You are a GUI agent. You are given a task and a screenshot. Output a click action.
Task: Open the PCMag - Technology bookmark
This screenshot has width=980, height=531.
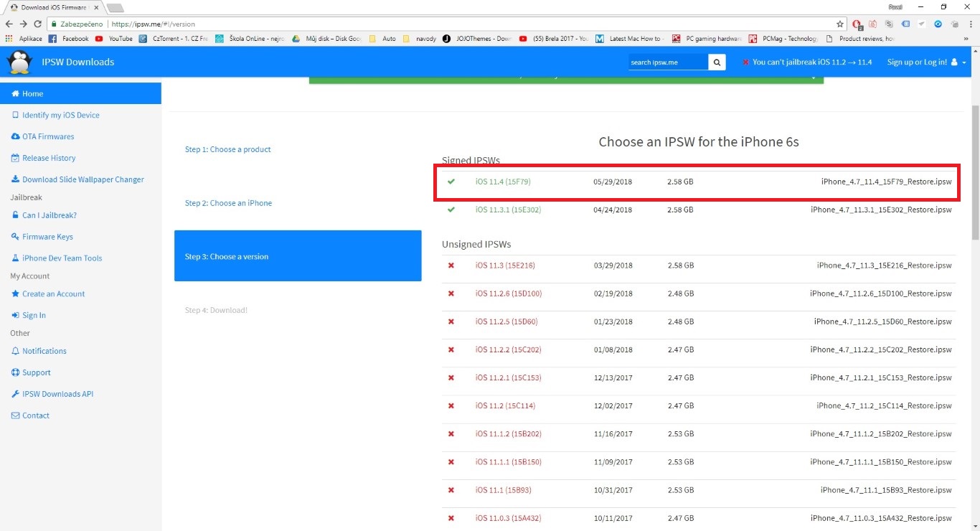(x=783, y=39)
